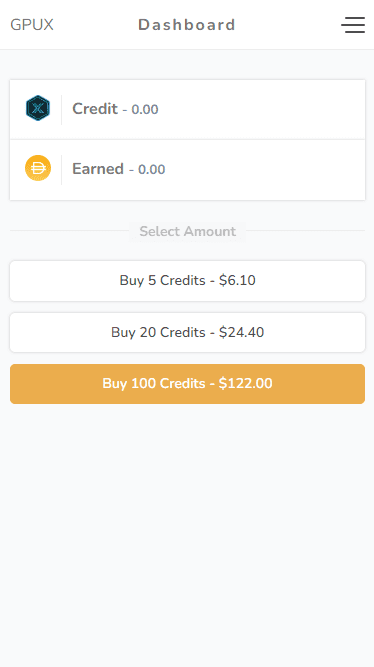
Task: Select the Credit balance row card
Action: pos(188,109)
